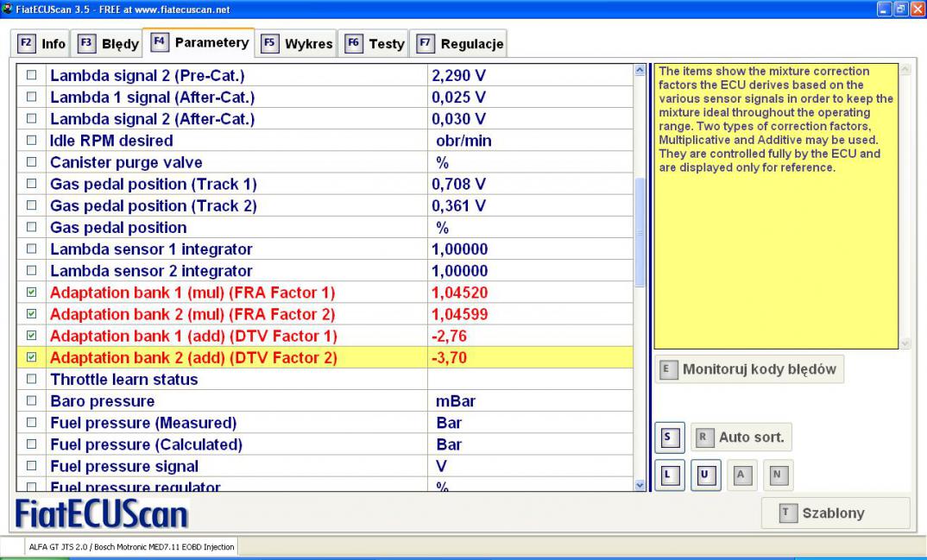The image size is (927, 560).
Task: Click the L key button
Action: 670,475
